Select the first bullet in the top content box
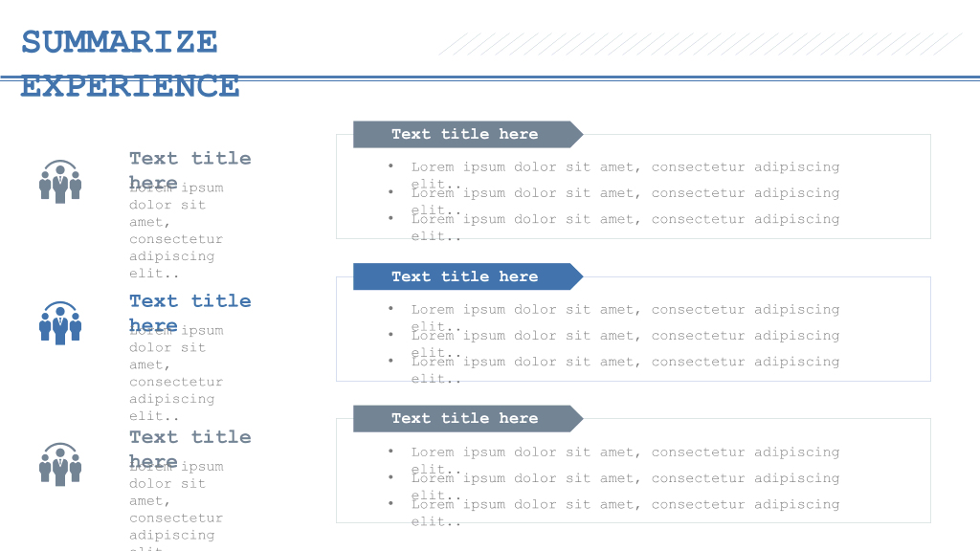980x551 pixels. [x=625, y=176]
